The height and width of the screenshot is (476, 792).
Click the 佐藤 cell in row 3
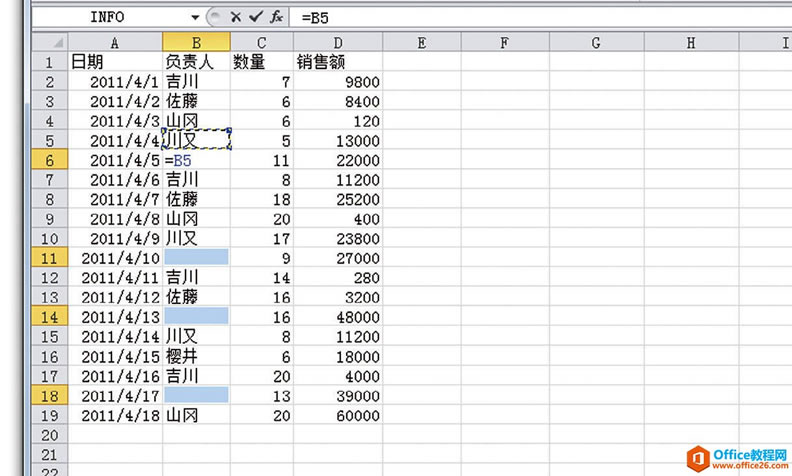(x=196, y=101)
